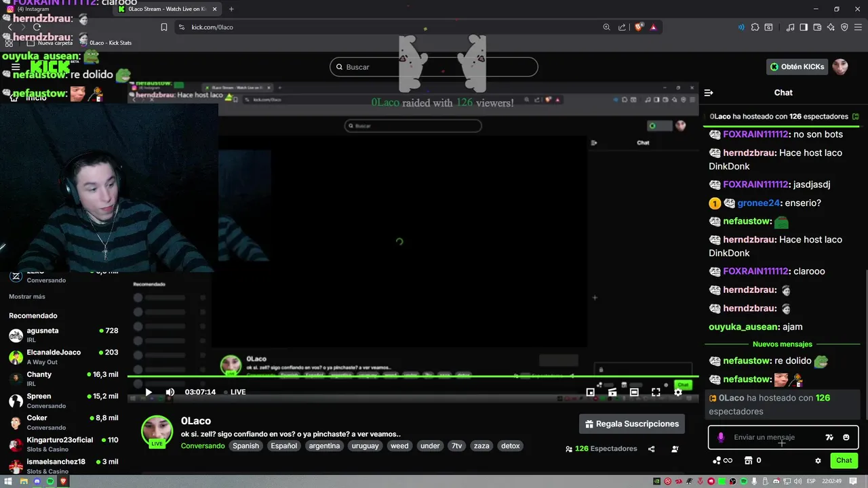The height and width of the screenshot is (488, 868).
Task: Open player settings gear
Action: tap(677, 392)
